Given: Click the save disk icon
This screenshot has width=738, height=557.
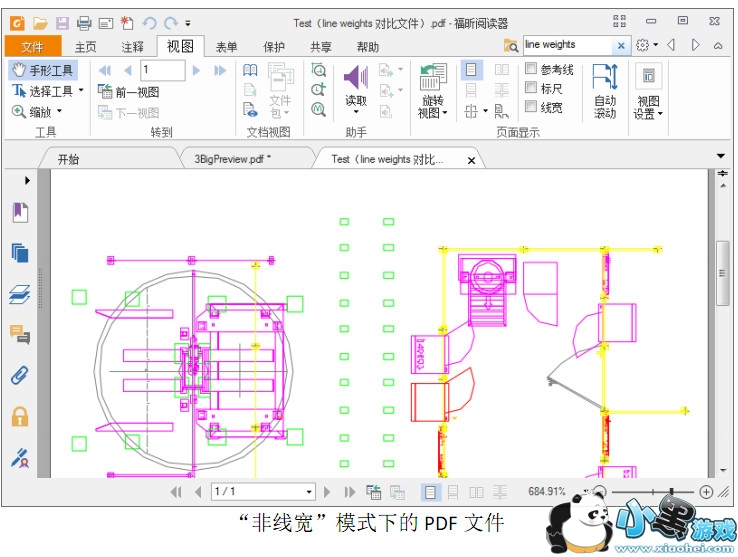Looking at the screenshot, I should (x=62, y=23).
